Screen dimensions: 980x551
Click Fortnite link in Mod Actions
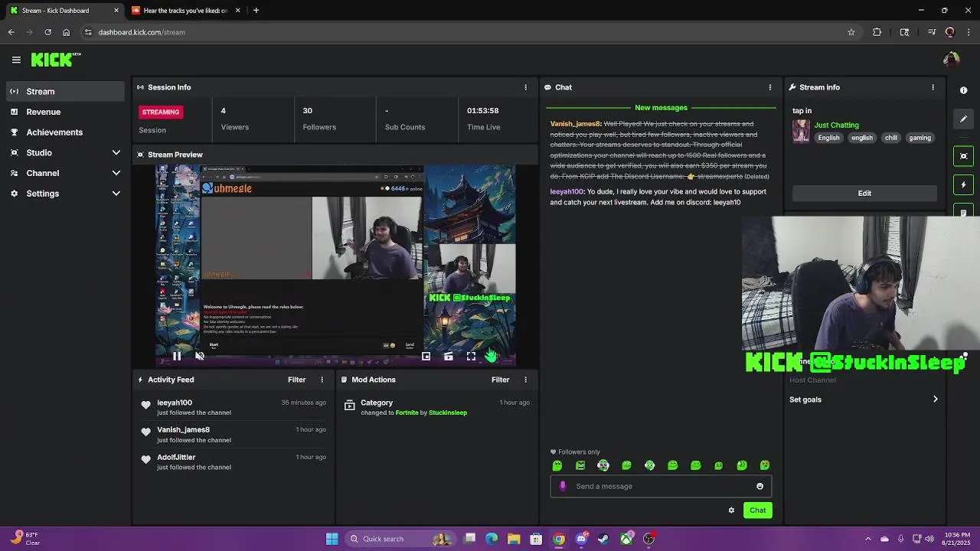pos(407,412)
